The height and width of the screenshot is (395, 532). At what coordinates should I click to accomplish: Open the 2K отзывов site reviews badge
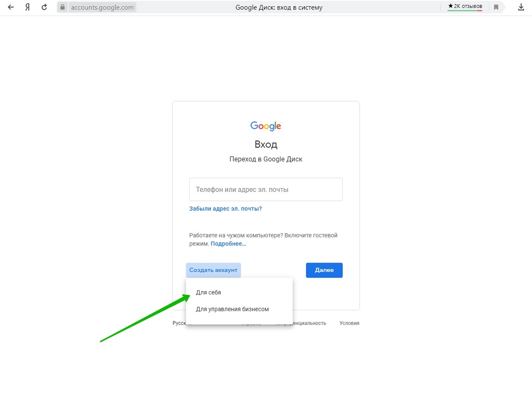coord(465,7)
